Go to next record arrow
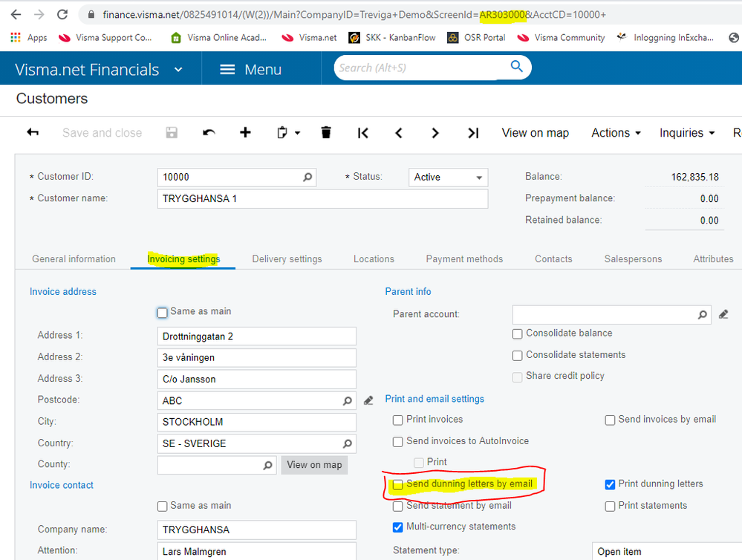The image size is (742, 560). click(x=435, y=132)
